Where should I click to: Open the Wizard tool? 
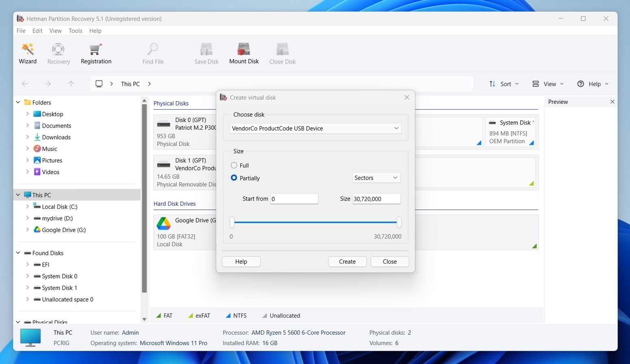[27, 53]
